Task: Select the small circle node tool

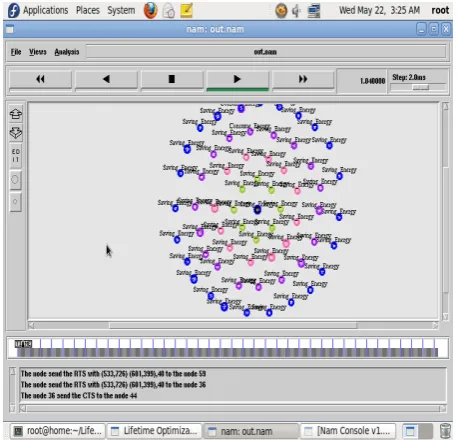Action: point(15,202)
